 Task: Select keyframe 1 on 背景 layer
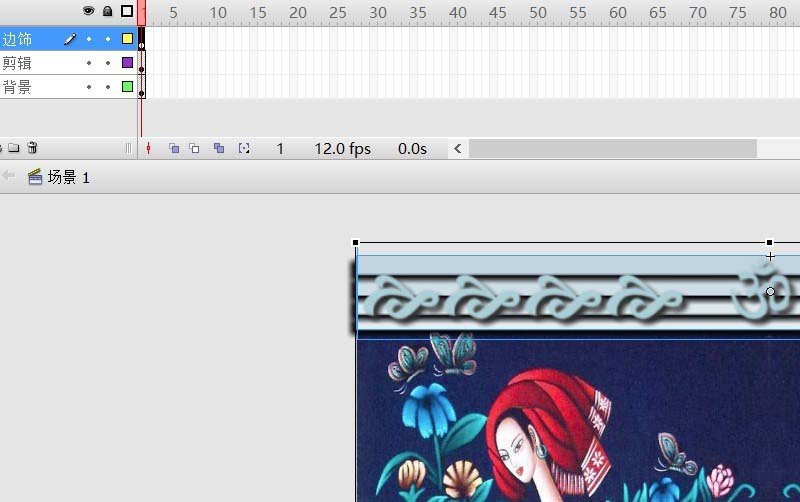pyautogui.click(x=141, y=87)
